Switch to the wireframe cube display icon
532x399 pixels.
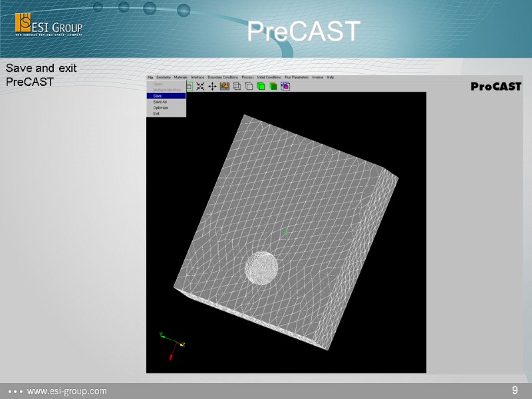point(235,86)
